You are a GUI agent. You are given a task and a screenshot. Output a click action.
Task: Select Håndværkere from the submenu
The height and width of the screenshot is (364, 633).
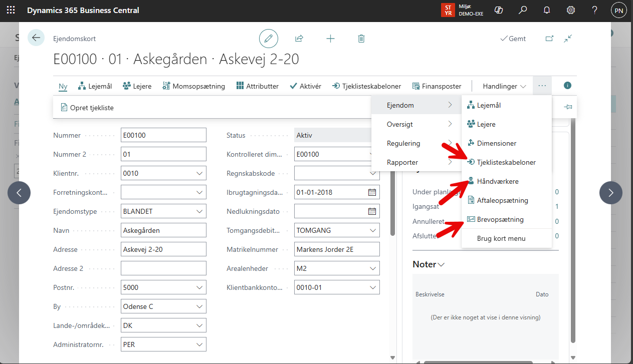tap(497, 181)
